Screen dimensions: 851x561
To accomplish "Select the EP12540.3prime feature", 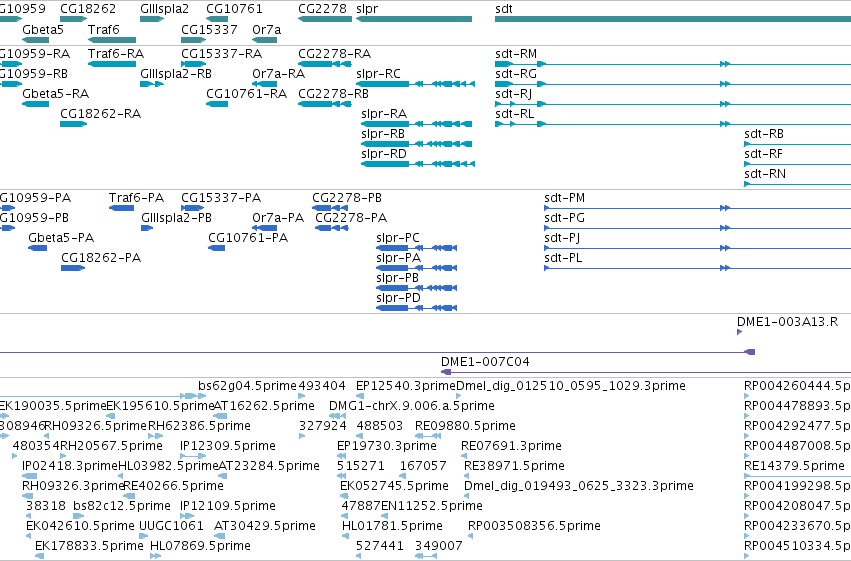I will 359,396.
